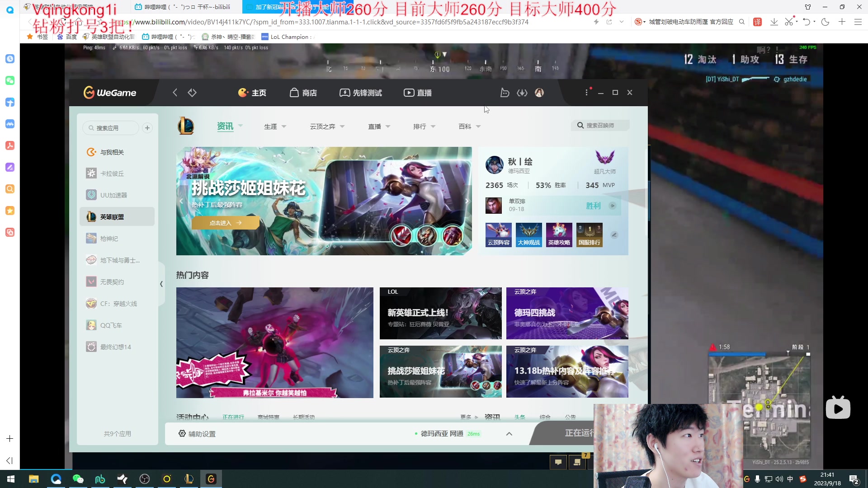Open the taskbar notification center
The height and width of the screenshot is (488, 868).
coord(854,479)
